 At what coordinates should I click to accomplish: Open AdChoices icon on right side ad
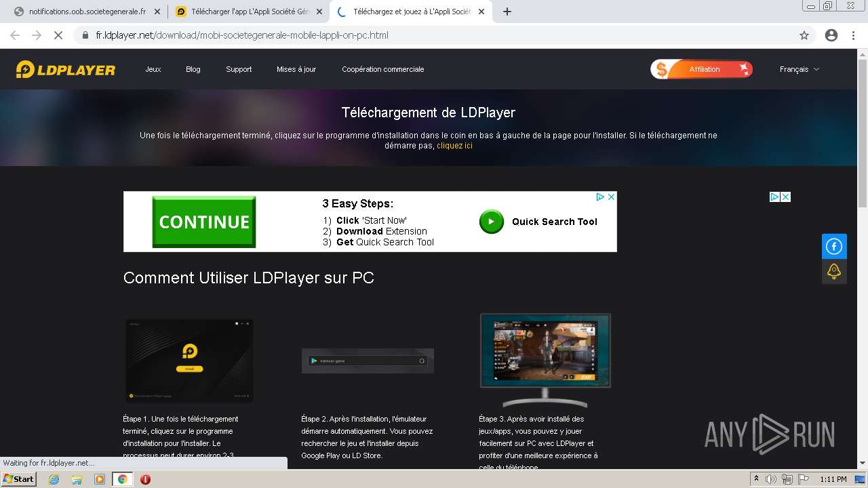774,197
